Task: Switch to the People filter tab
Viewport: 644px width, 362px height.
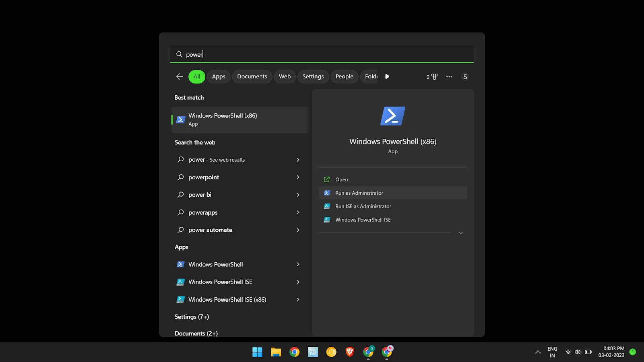Action: 345,76
